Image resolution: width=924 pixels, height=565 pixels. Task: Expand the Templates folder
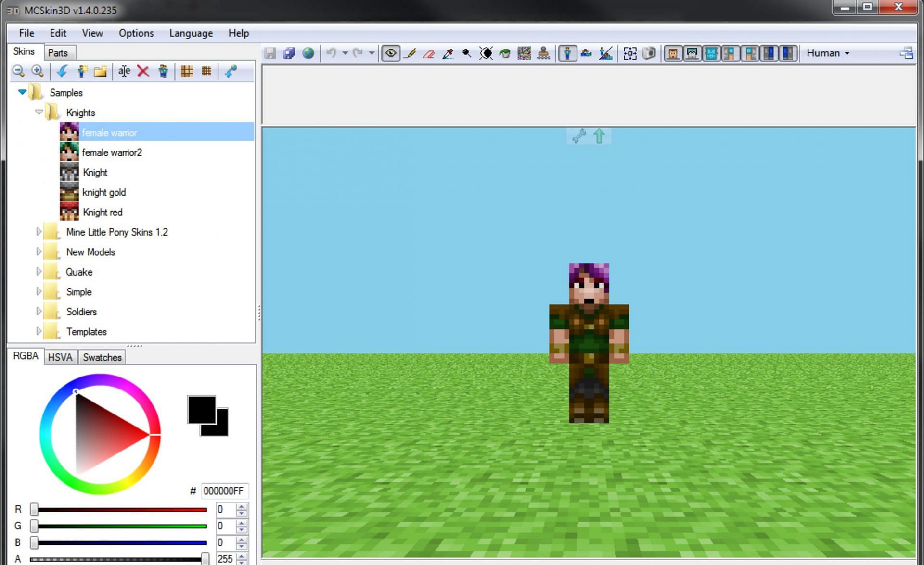click(x=38, y=332)
